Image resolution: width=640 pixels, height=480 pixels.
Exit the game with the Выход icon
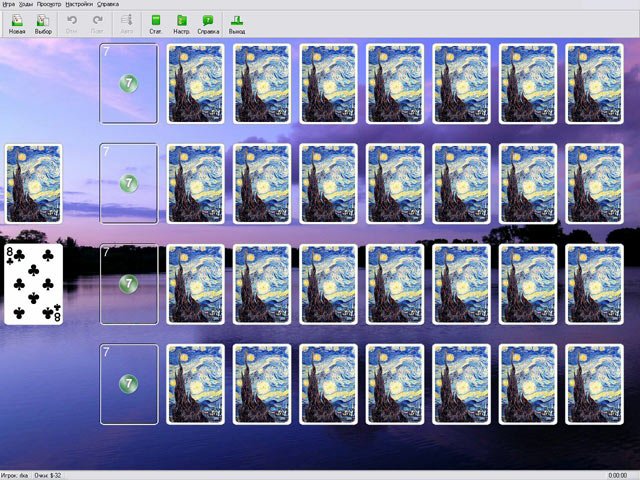pyautogui.click(x=236, y=22)
